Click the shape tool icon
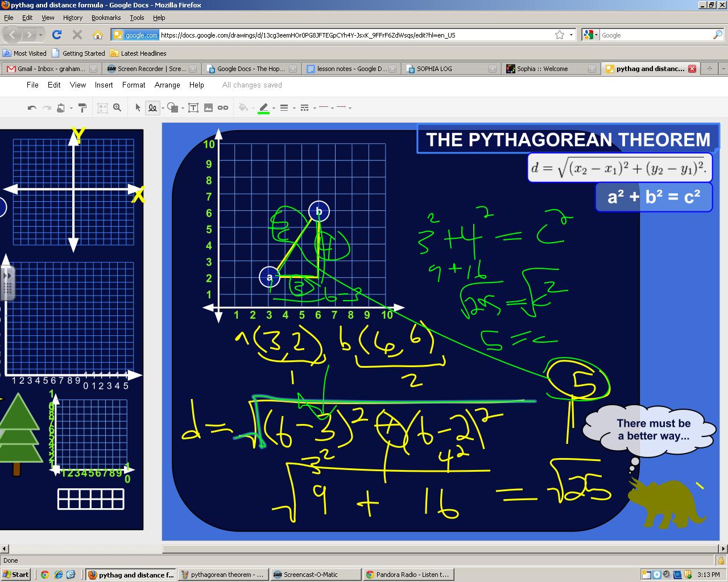 pyautogui.click(x=172, y=107)
